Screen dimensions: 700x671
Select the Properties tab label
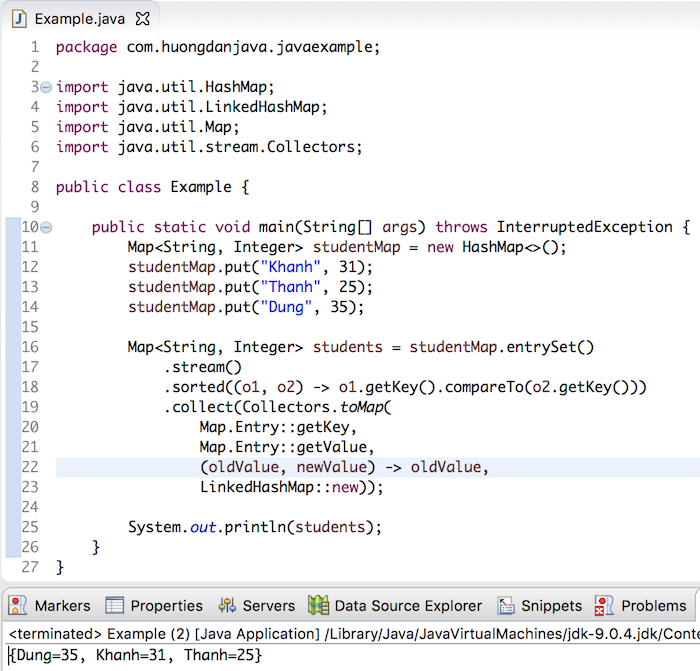[166, 605]
